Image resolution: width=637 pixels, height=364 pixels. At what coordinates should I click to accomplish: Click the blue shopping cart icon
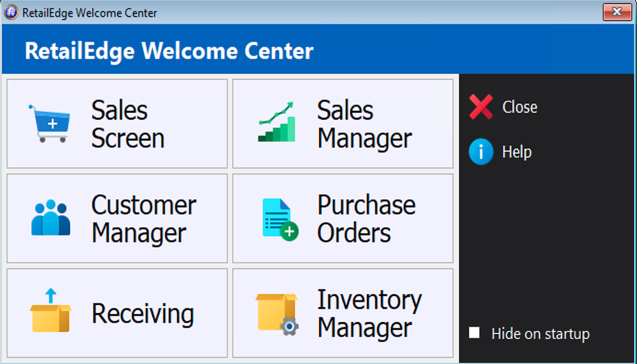[x=49, y=123]
